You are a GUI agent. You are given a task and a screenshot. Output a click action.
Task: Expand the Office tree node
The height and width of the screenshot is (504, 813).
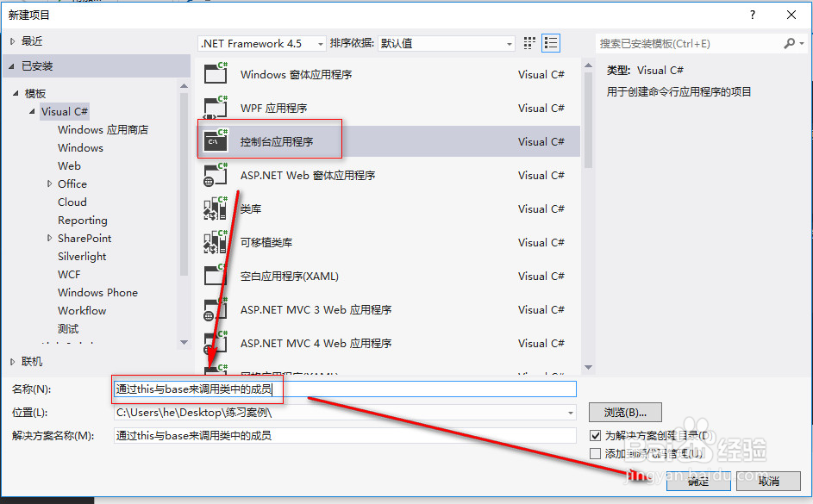click(49, 184)
